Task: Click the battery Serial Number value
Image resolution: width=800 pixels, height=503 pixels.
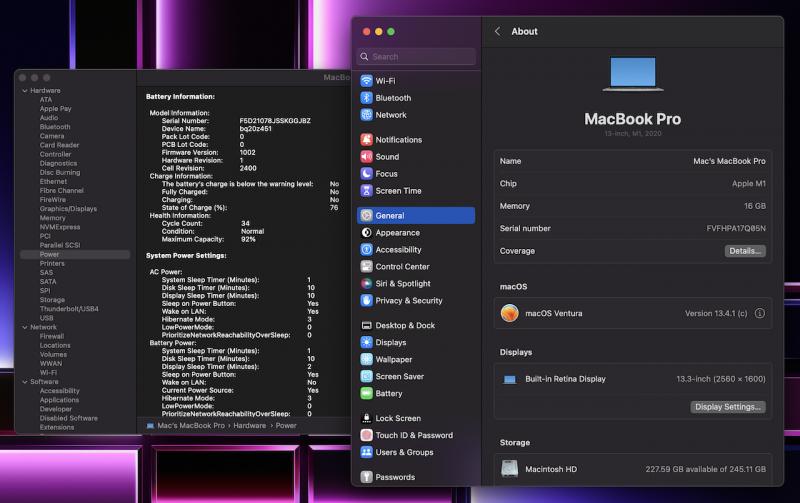Action: pyautogui.click(x=275, y=121)
